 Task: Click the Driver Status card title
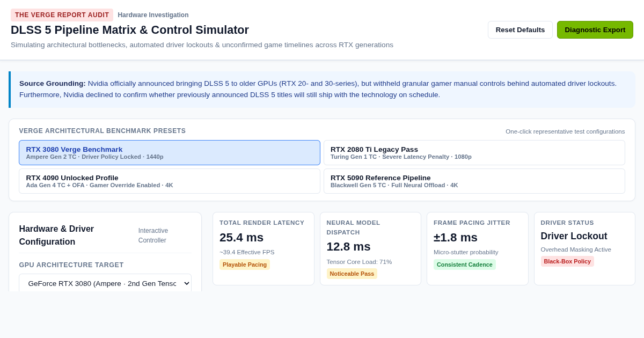[x=567, y=223]
